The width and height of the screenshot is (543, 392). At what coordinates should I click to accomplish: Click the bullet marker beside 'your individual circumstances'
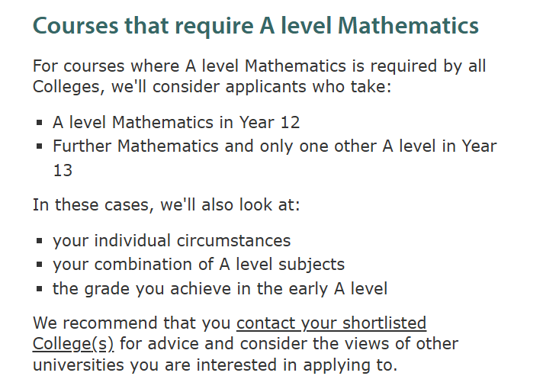point(40,242)
